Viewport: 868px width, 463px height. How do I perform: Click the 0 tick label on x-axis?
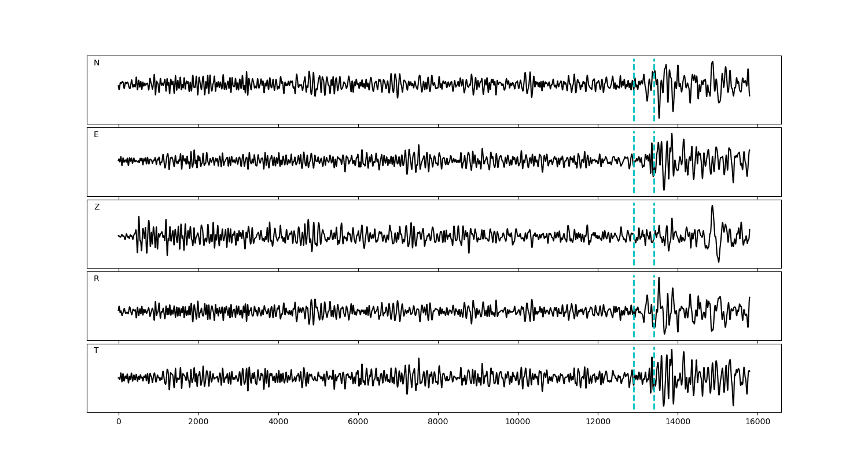119,422
